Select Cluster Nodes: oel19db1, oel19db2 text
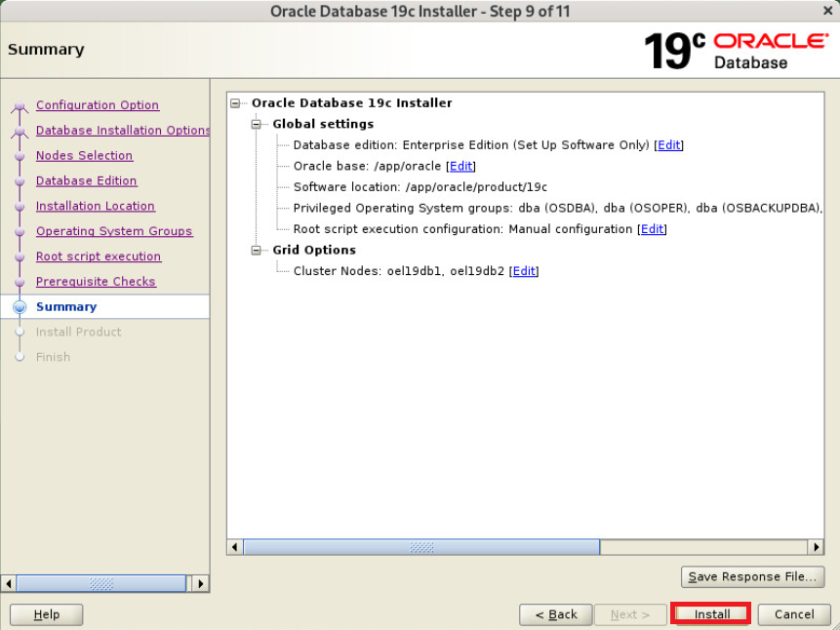The width and height of the screenshot is (840, 630). 399,271
